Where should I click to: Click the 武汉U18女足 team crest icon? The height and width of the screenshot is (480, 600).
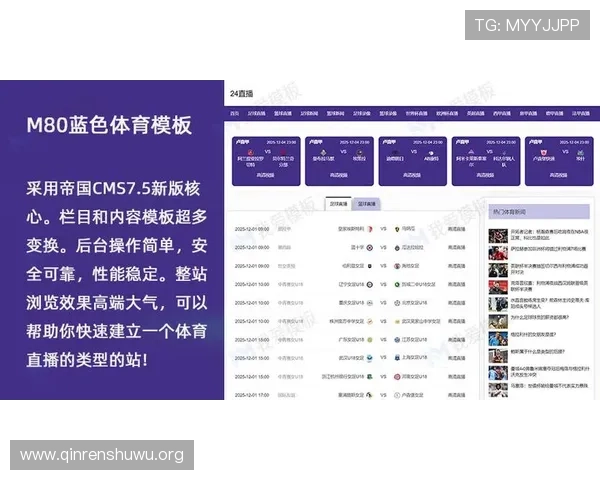(370, 358)
